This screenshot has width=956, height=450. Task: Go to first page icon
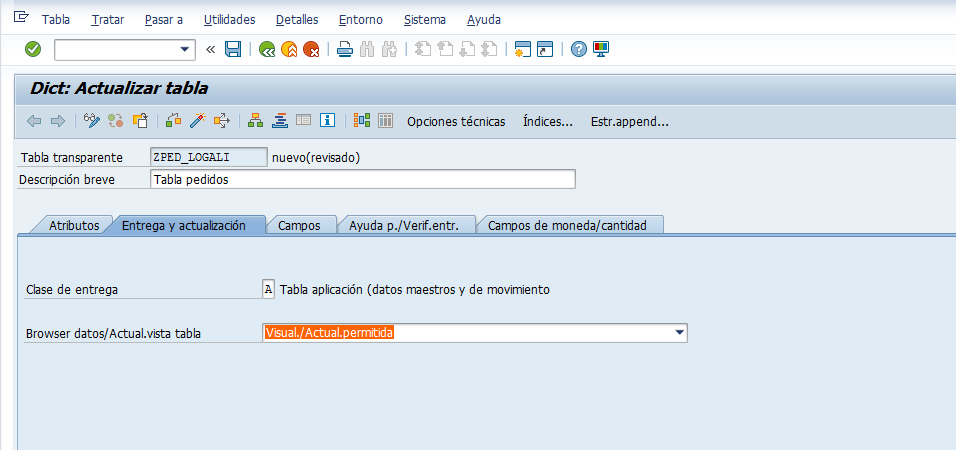point(423,49)
